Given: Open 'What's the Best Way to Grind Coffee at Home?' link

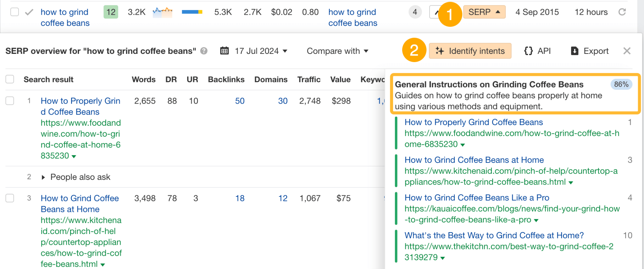Looking at the screenshot, I should [494, 236].
